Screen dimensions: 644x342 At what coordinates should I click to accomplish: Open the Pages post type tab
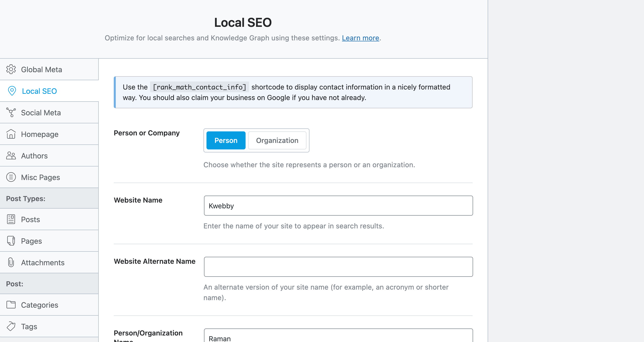(x=49, y=241)
